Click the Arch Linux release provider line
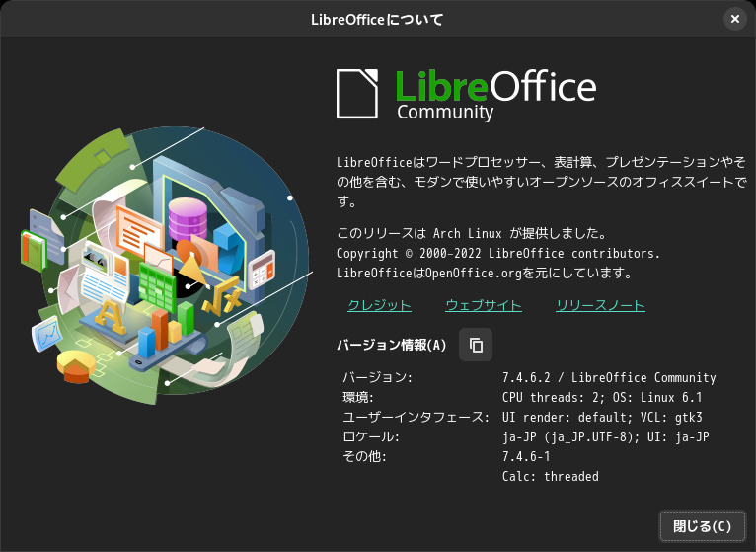The width and height of the screenshot is (756, 552). [x=471, y=233]
